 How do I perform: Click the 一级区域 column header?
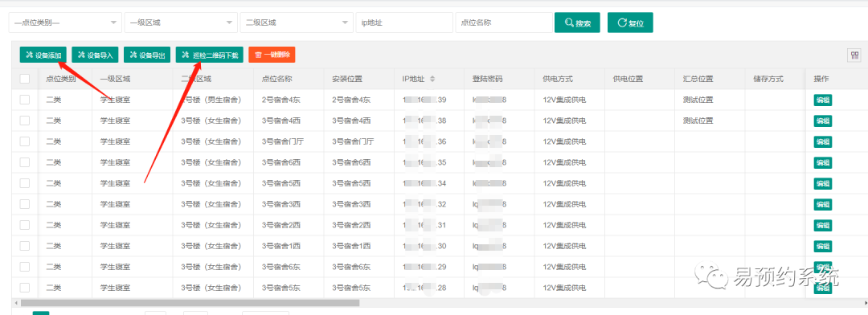[115, 79]
